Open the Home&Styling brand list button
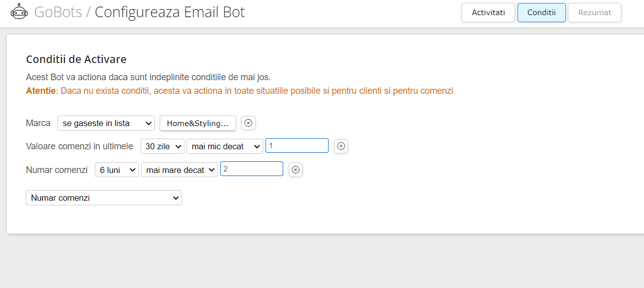The image size is (644, 288). pyautogui.click(x=198, y=123)
